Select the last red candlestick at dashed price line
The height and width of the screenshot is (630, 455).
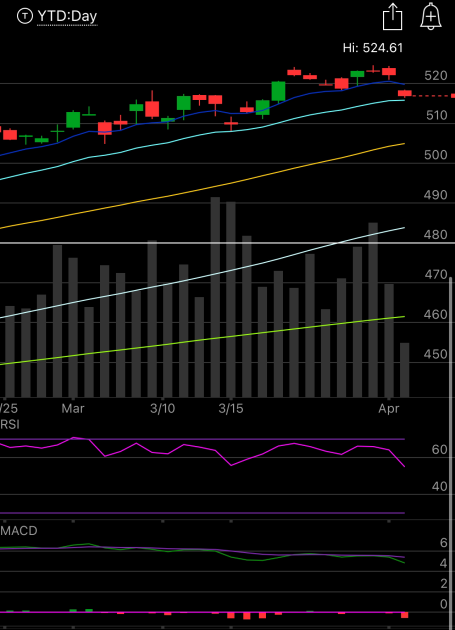click(x=405, y=93)
